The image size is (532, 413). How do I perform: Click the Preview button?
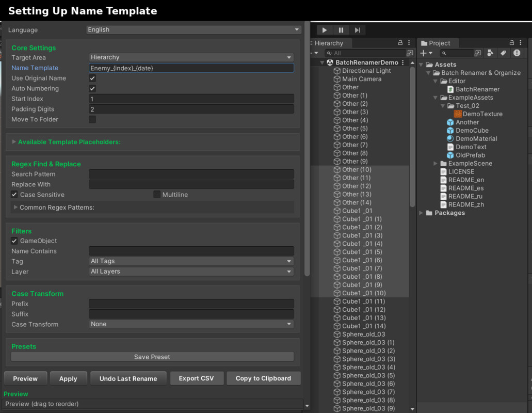(x=25, y=378)
